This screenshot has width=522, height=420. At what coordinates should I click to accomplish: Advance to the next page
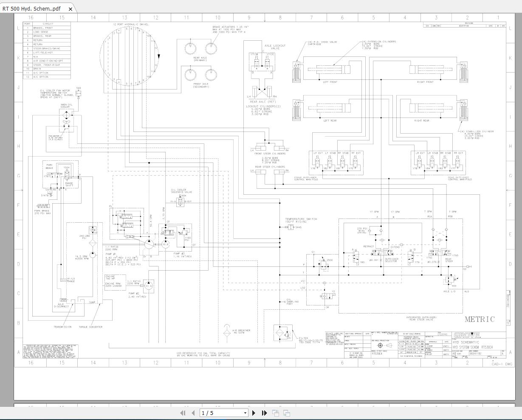254,413
